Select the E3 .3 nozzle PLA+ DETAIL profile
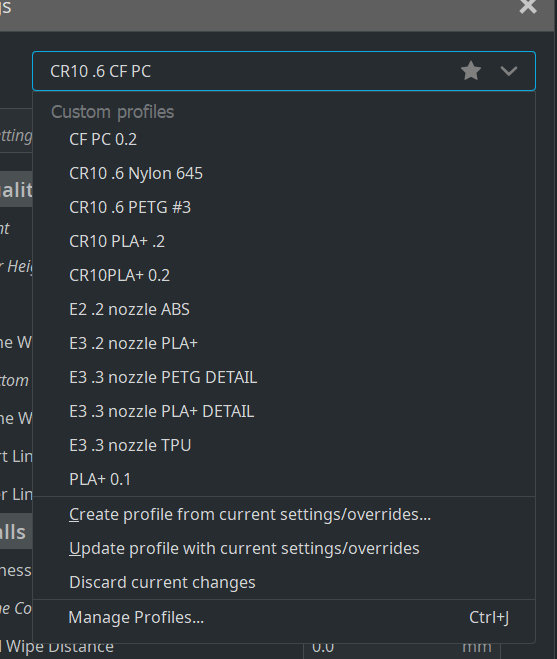 284,412
